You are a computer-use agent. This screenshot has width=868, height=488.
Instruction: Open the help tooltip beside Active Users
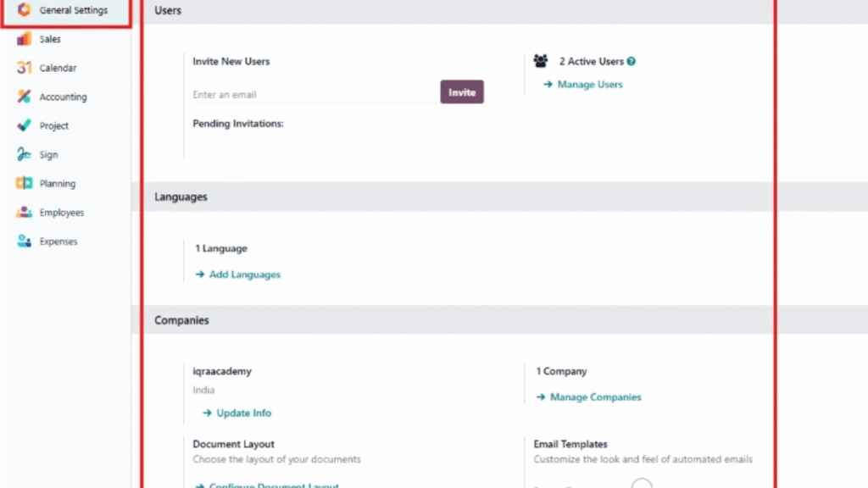coord(631,61)
